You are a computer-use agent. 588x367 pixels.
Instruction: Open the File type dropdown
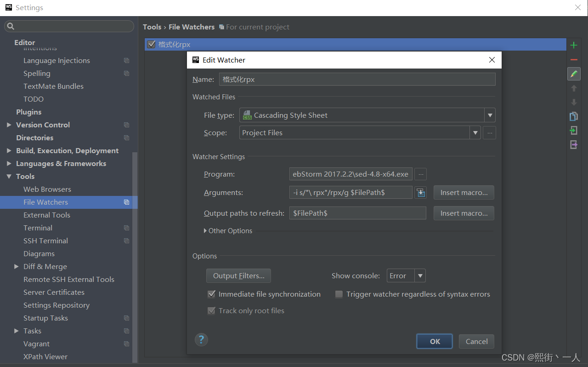[490, 115]
